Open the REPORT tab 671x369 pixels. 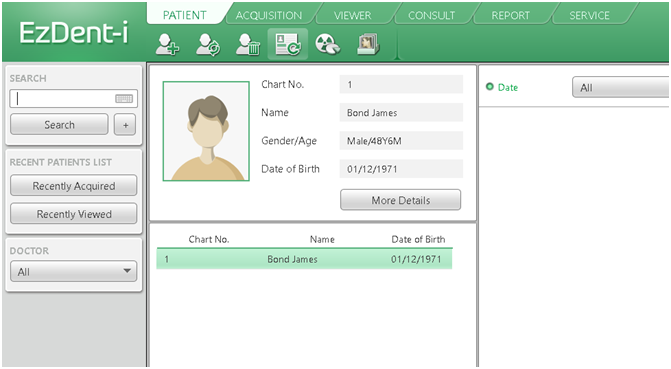(x=510, y=15)
